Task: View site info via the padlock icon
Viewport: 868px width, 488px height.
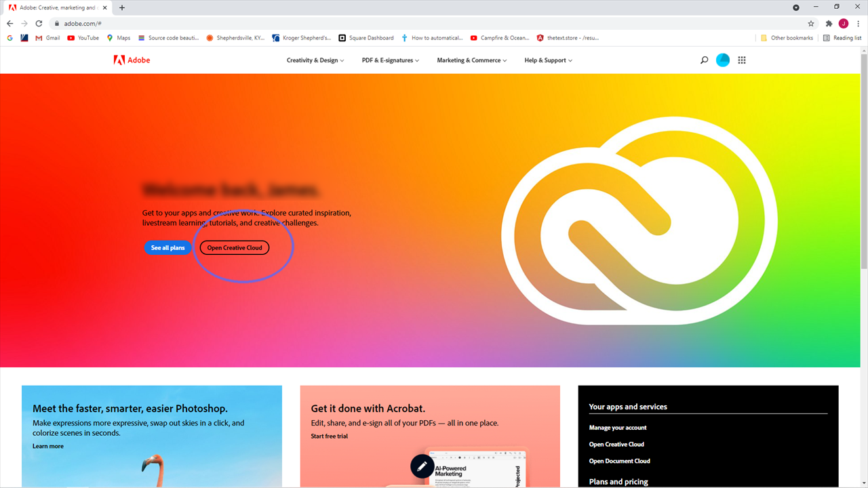Action: [x=58, y=23]
